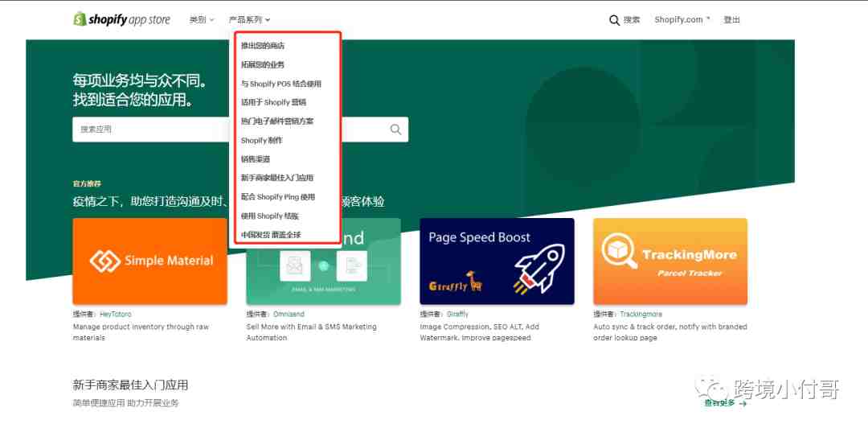Screen dimensions: 868x428
Task: Select 推出您的商店 in the menu
Action: [263, 46]
